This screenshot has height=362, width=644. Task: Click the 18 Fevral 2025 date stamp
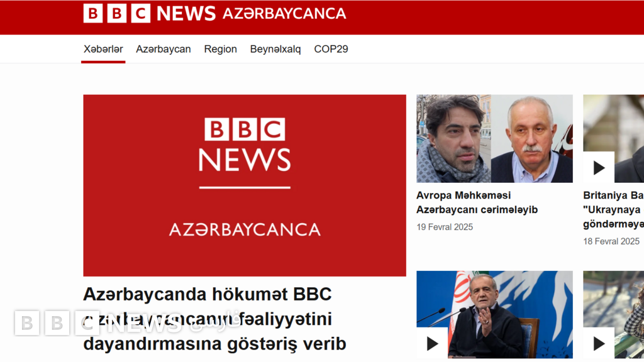point(611,241)
